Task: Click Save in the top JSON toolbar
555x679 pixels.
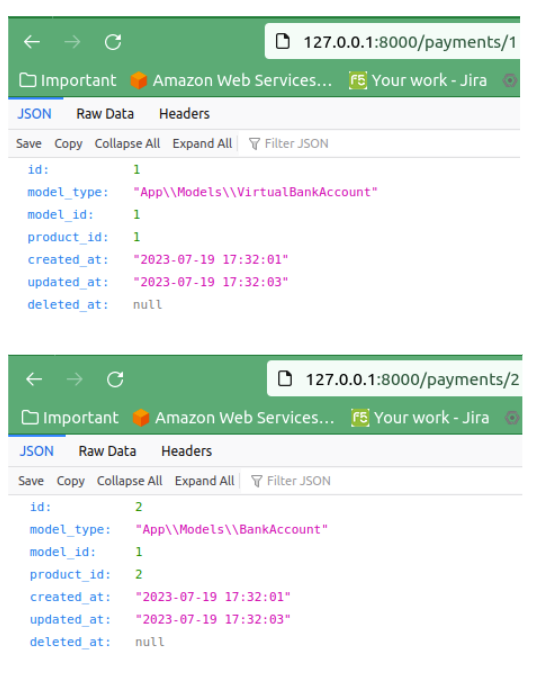Action: click(x=29, y=144)
